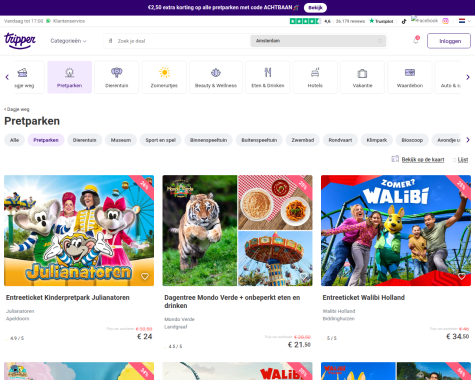Click the Inloggen button
Image resolution: width=475 pixels, height=380 pixels.
(x=449, y=41)
